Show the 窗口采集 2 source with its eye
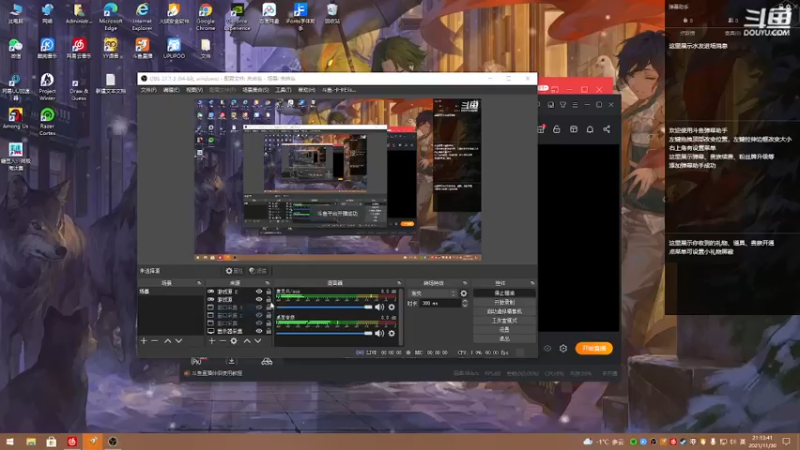This screenshot has width=800, height=450. pos(259,315)
